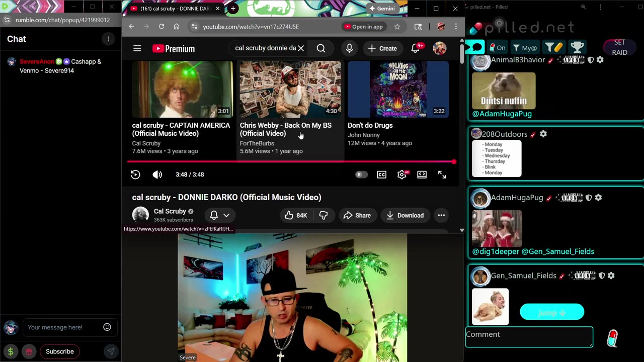Viewport: 644px width, 362px height.
Task: Open the Pilled window three-dot menu
Action: coord(600,7)
